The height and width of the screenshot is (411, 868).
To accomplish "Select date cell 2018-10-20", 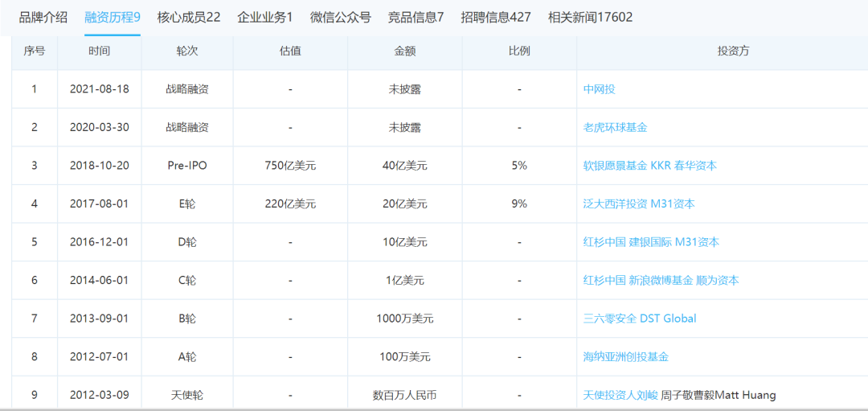I will 99,166.
